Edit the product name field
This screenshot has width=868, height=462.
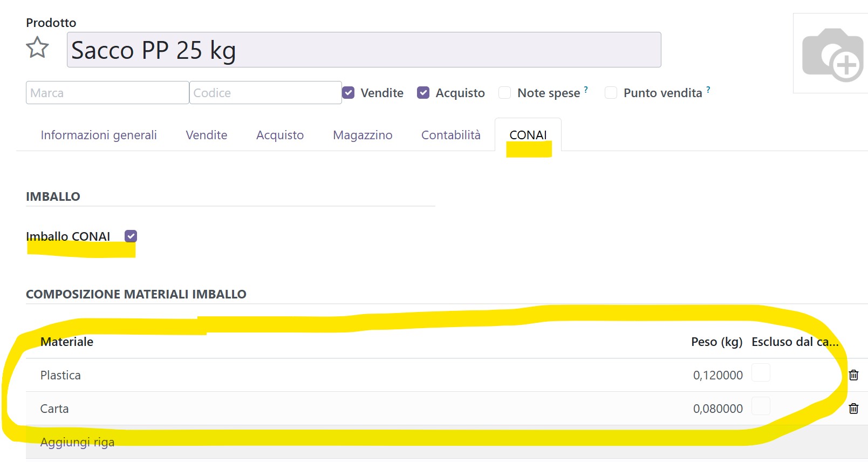(x=364, y=50)
